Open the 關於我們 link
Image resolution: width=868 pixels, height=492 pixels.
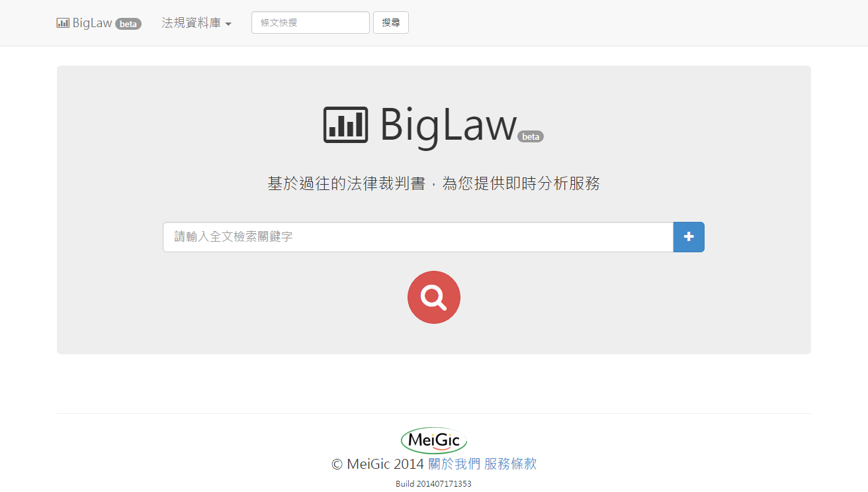455,464
